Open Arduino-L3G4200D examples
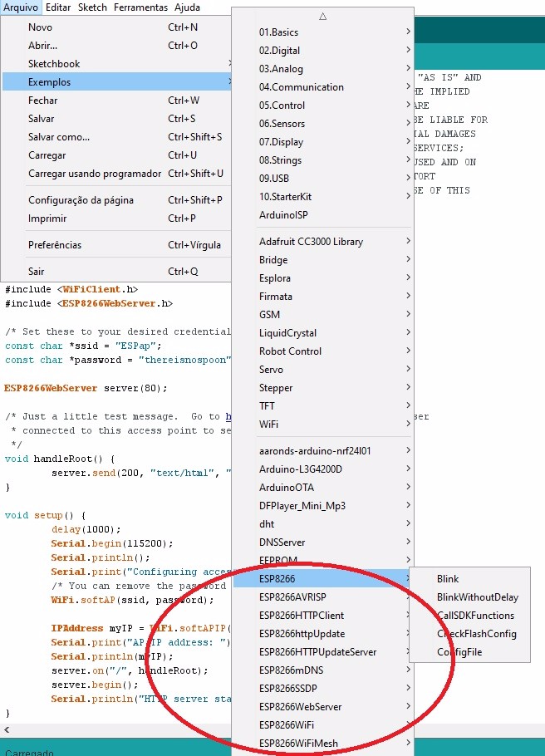Screen dimensions: 545x756 click(x=322, y=469)
